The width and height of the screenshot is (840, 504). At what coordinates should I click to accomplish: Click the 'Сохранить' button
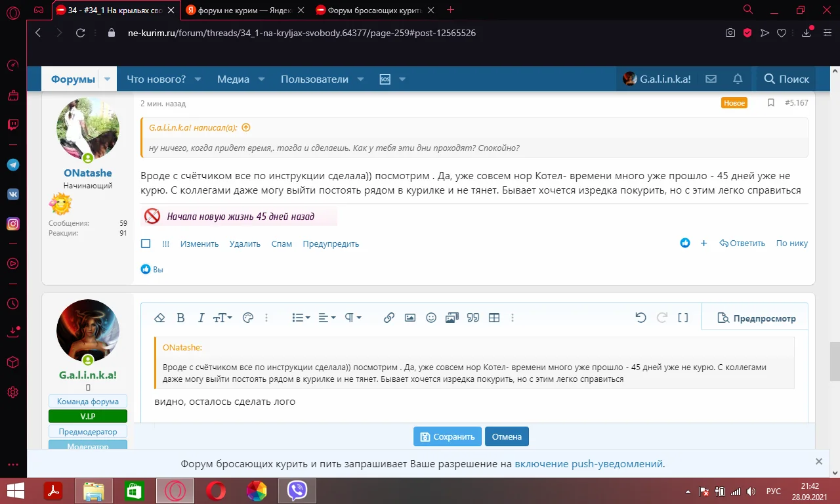coord(447,436)
